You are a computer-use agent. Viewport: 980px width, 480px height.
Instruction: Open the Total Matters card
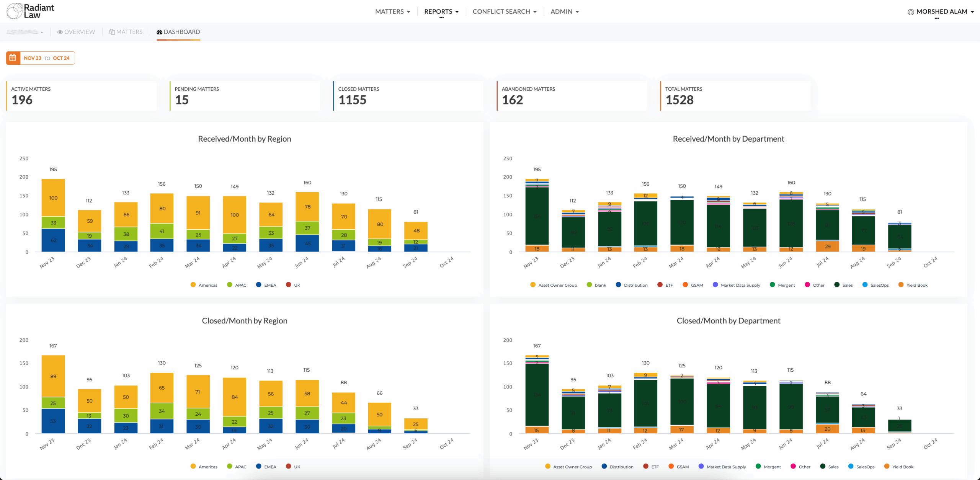[x=735, y=96]
